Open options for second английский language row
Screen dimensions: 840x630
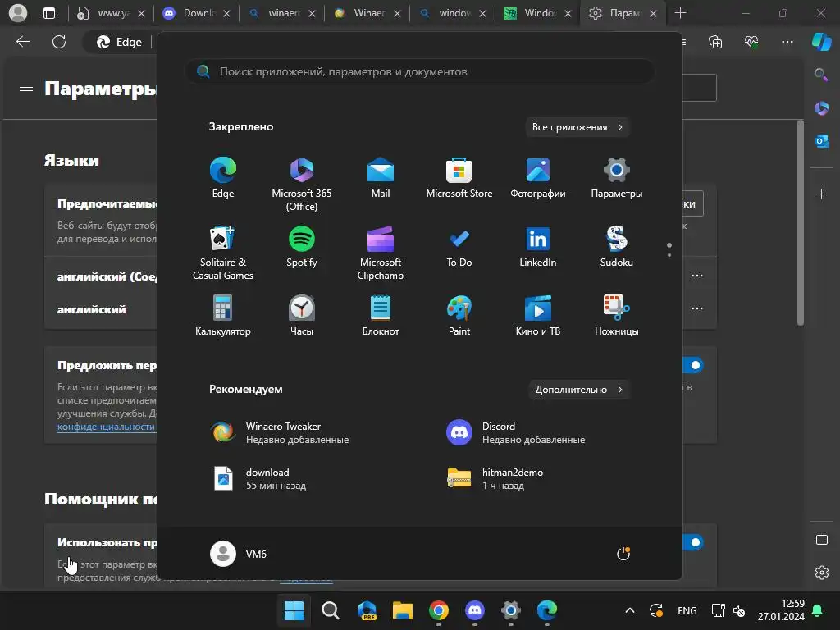click(x=697, y=308)
